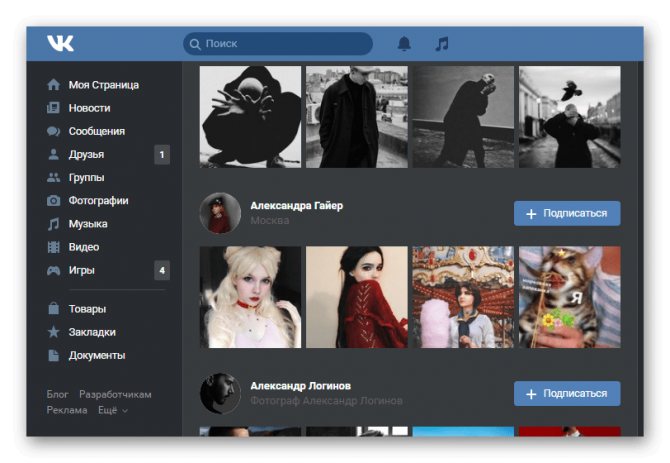Viewport: 670px width, 463px height.
Task: Open the photo of man in coat on rooftop
Action: coord(357,117)
